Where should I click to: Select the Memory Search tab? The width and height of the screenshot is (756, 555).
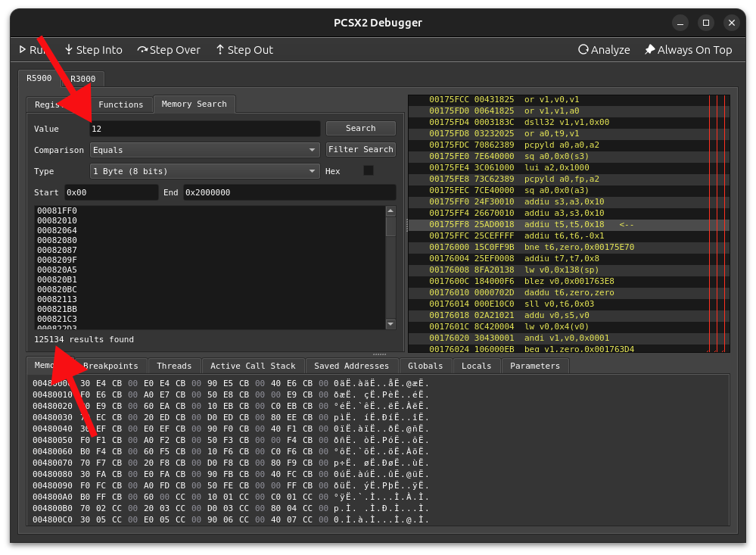[194, 104]
